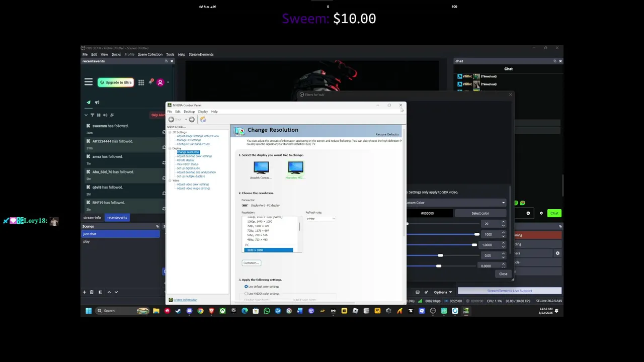Click the NVIDIA Control Panel Home icon
This screenshot has width=644, height=362.
click(203, 120)
